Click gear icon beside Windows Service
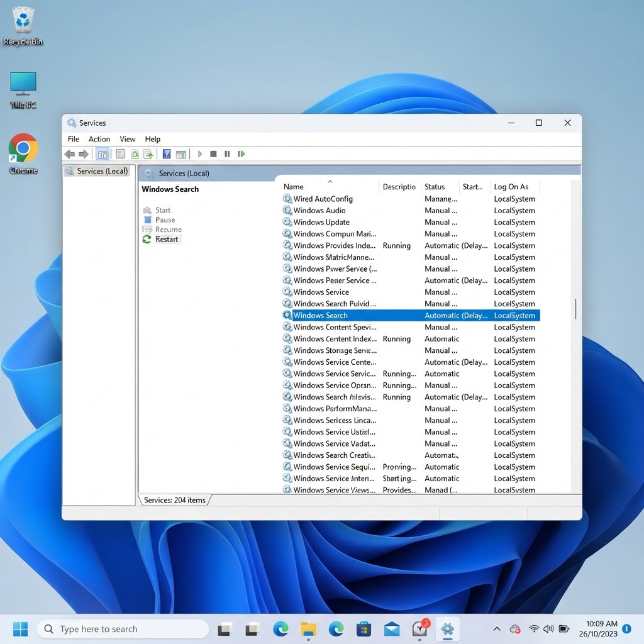This screenshot has height=644, width=644. [x=287, y=292]
